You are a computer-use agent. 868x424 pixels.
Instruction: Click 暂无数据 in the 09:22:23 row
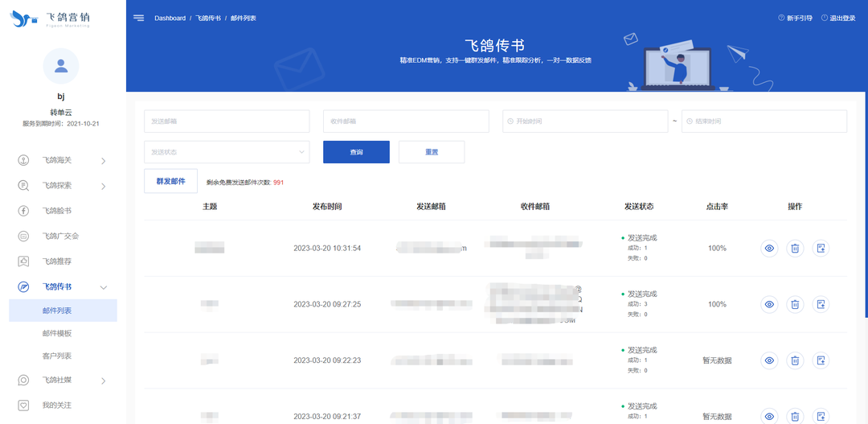pyautogui.click(x=717, y=360)
